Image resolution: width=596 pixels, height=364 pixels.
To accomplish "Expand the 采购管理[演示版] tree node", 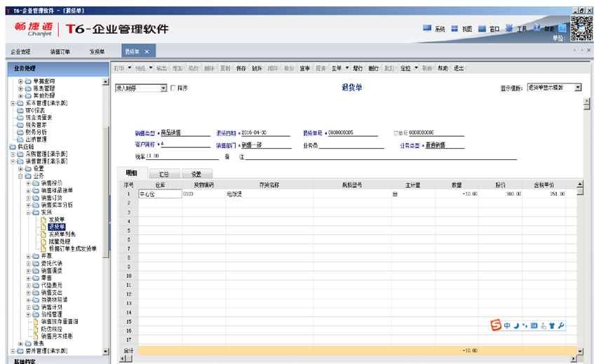I will tap(13, 154).
